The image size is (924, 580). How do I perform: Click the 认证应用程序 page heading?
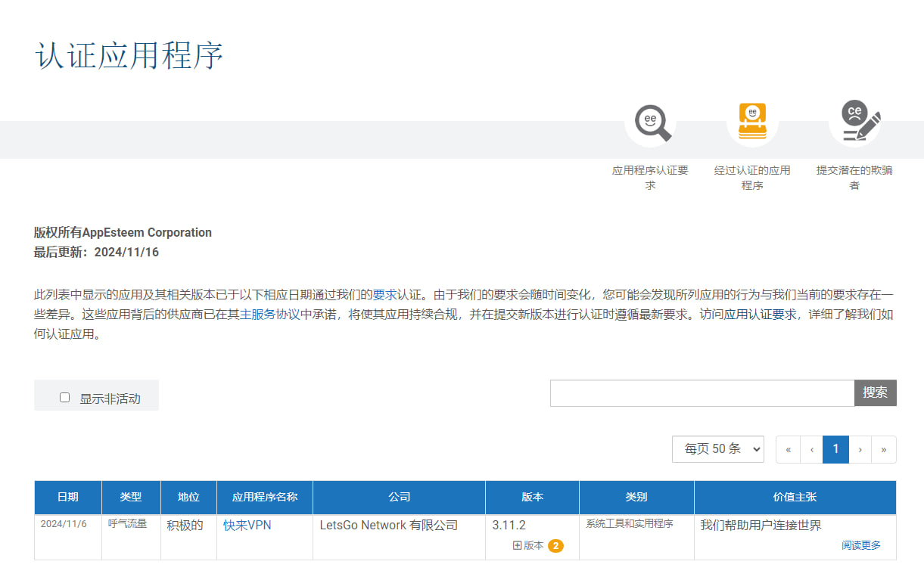(x=129, y=55)
